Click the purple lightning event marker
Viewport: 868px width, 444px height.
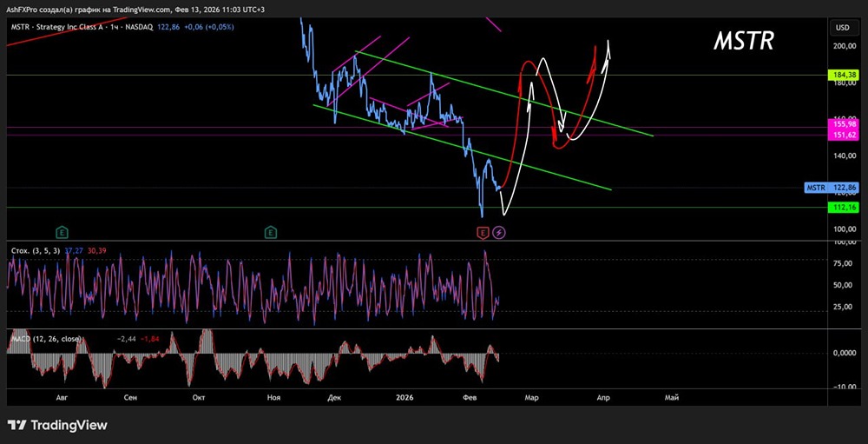(499, 232)
